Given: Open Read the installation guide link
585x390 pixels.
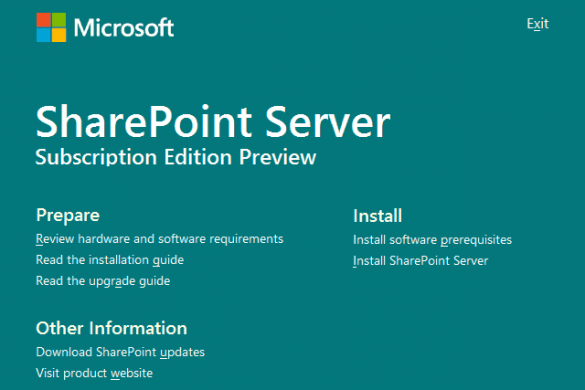Looking at the screenshot, I should pos(110,260).
